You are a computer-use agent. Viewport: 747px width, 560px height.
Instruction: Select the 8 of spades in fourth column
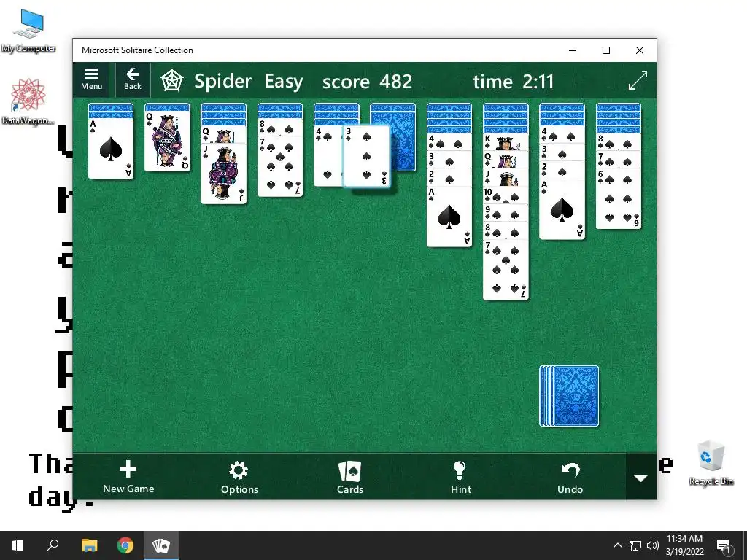click(280, 128)
